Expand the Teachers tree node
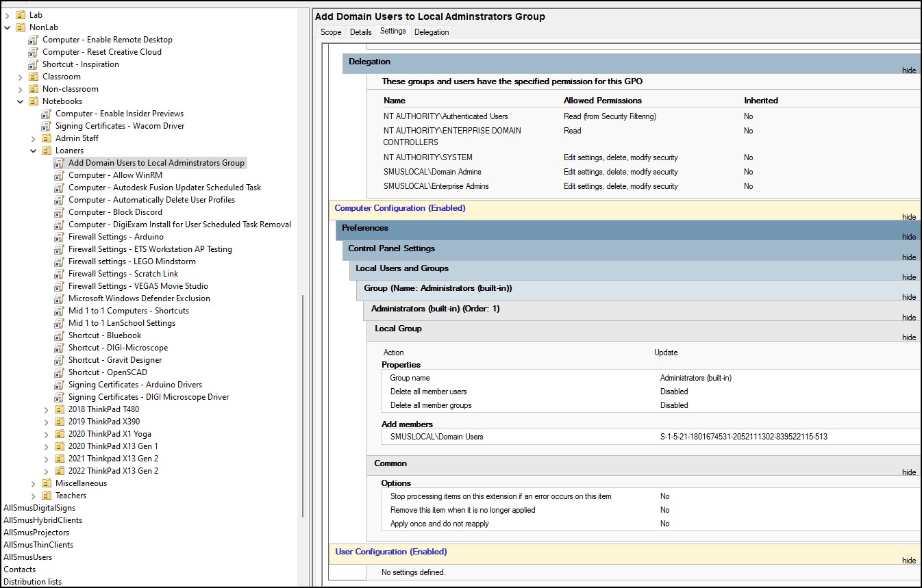The image size is (922, 588). click(34, 496)
